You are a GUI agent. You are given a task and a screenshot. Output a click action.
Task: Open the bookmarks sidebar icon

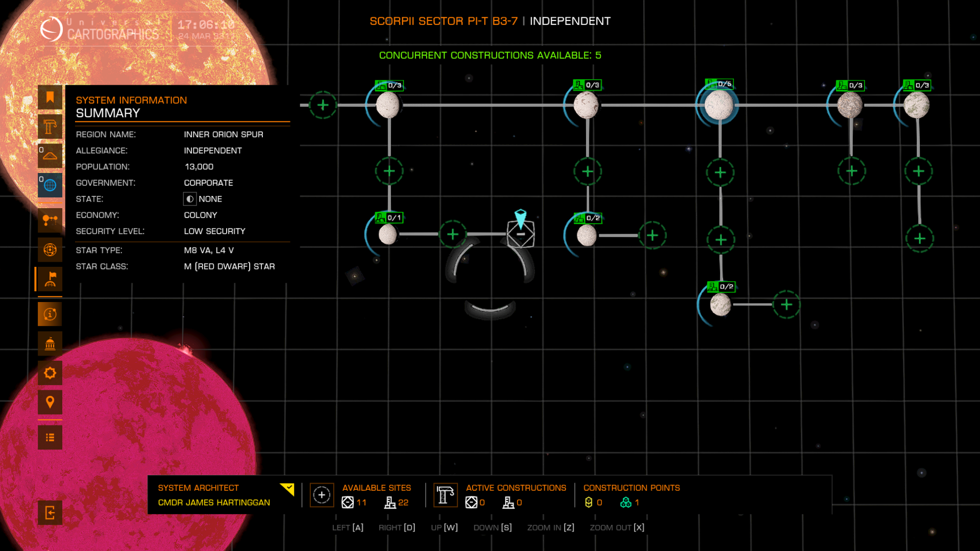[50, 97]
